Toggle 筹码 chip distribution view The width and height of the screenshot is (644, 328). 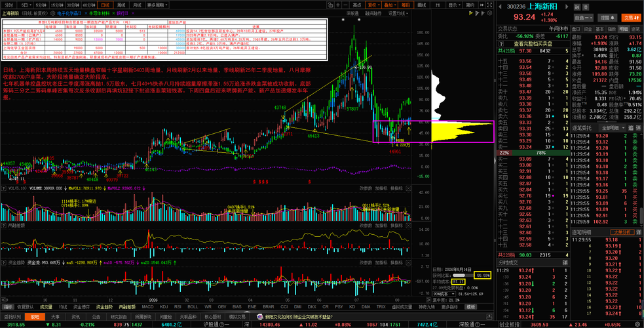pos(406,5)
